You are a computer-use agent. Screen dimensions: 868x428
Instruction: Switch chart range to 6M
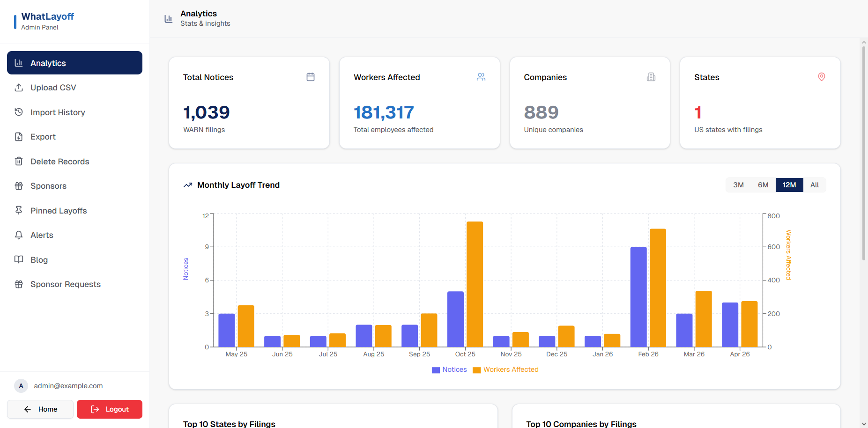[x=763, y=185]
